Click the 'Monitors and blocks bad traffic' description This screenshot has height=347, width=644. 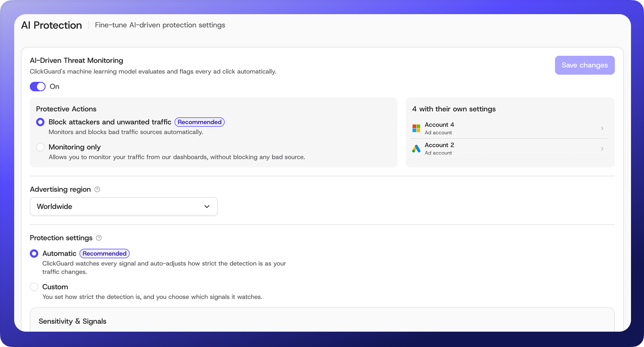point(126,132)
